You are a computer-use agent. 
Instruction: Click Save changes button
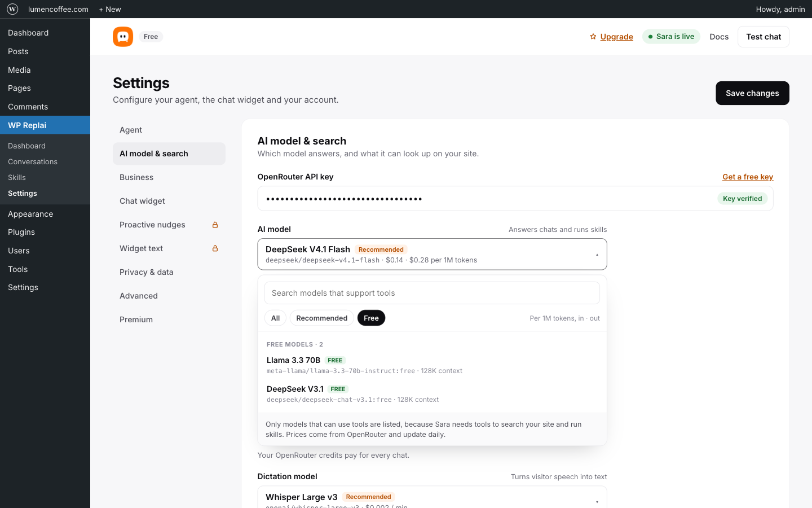pos(752,93)
